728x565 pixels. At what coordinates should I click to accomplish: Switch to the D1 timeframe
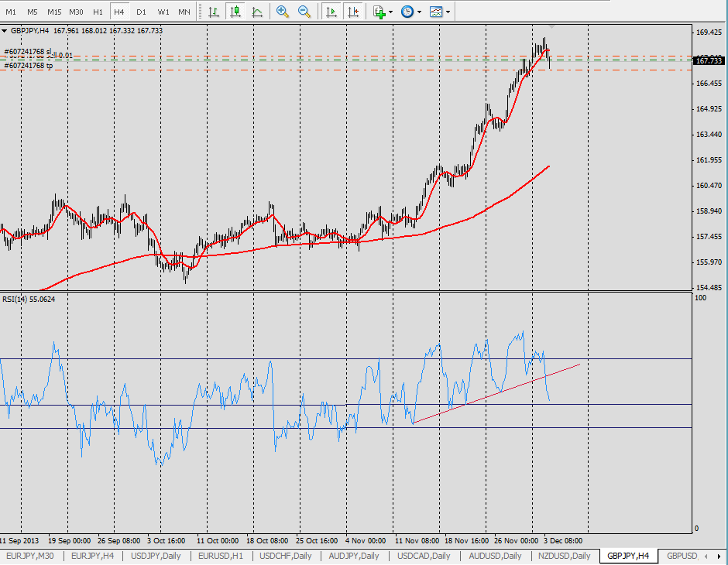click(141, 12)
